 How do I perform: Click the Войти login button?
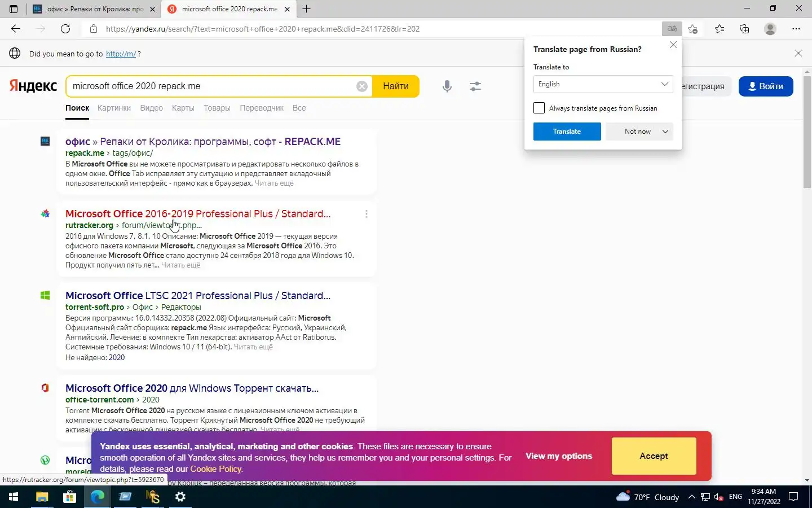point(766,86)
